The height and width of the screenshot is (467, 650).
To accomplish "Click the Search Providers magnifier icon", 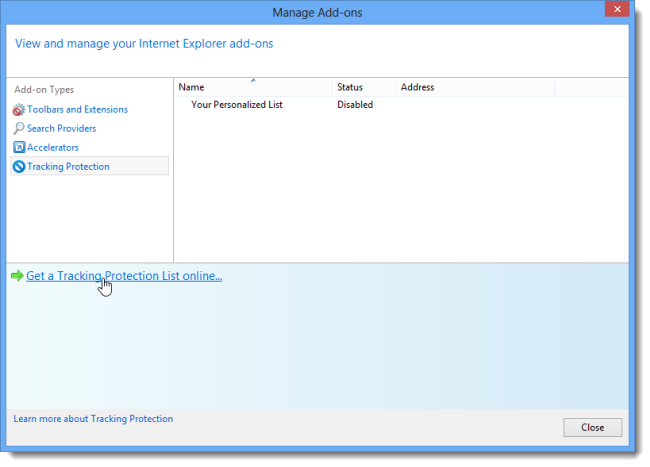I will (x=19, y=128).
